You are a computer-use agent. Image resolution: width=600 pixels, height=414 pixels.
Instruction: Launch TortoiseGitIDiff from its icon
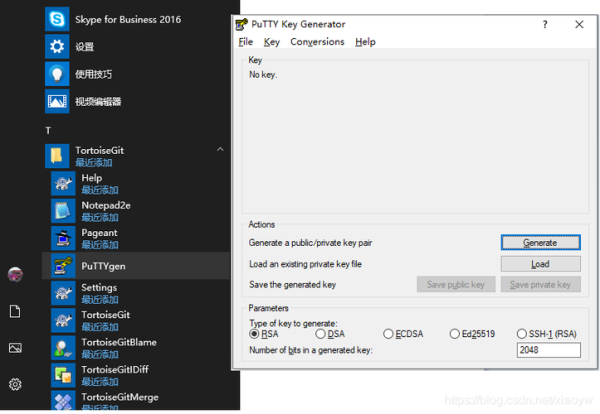click(x=63, y=375)
